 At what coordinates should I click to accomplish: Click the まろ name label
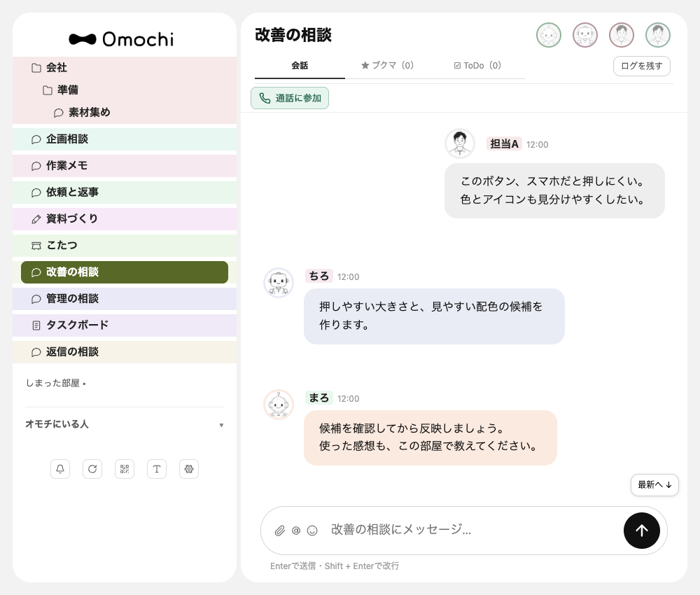pyautogui.click(x=318, y=398)
